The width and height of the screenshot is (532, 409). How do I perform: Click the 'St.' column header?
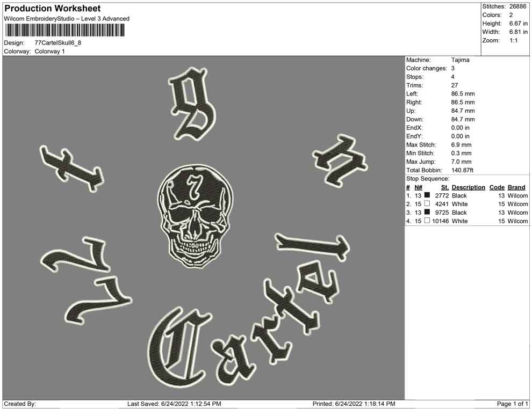(445, 187)
